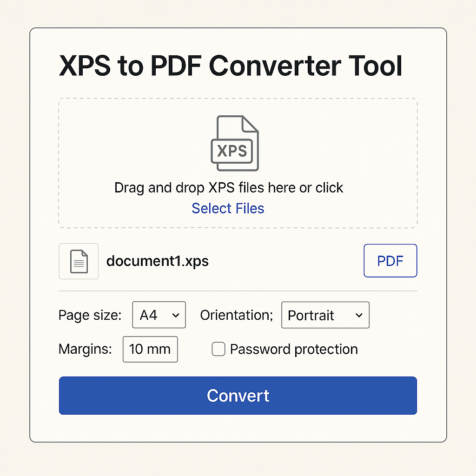Click the PDF output format button

(390, 261)
